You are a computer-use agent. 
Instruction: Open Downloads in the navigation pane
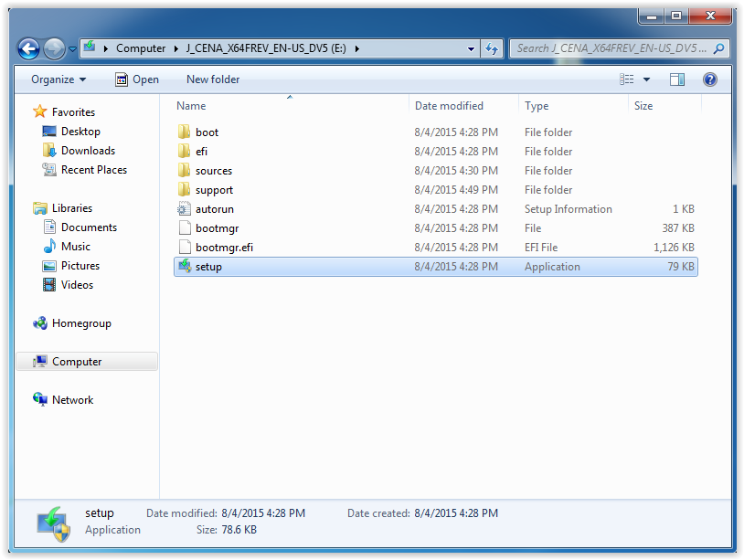(x=89, y=151)
